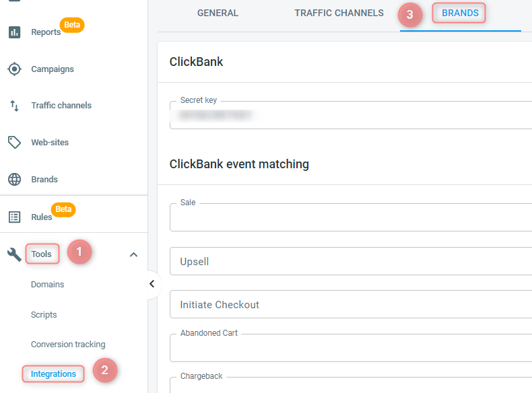
Task: Click the Web-sites tag icon
Action: [x=14, y=143]
